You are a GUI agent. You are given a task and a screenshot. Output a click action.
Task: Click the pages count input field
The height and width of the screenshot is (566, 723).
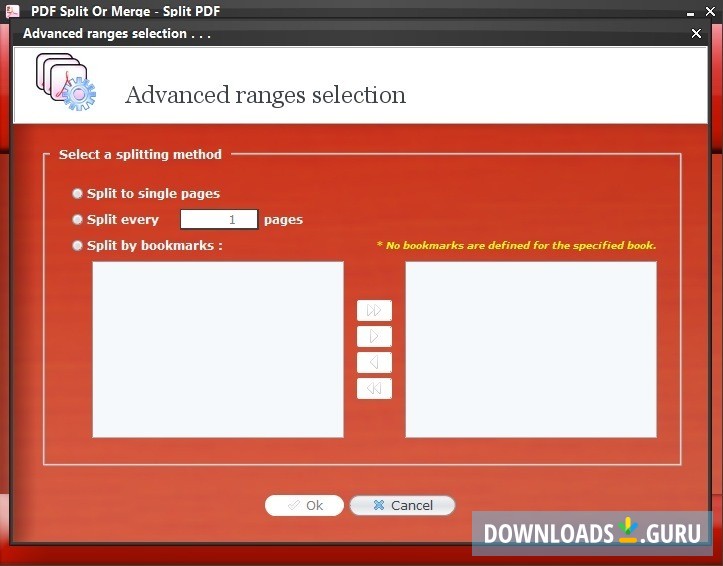[219, 219]
